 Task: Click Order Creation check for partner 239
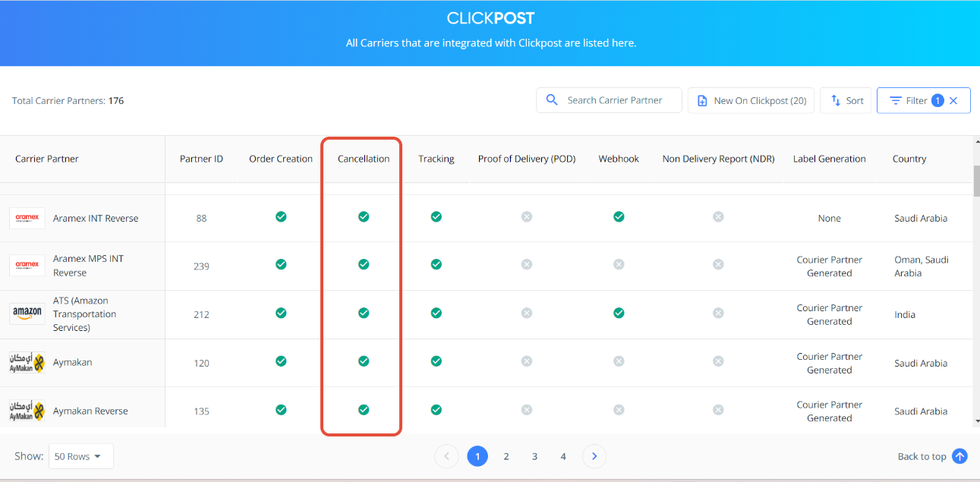[x=281, y=264]
